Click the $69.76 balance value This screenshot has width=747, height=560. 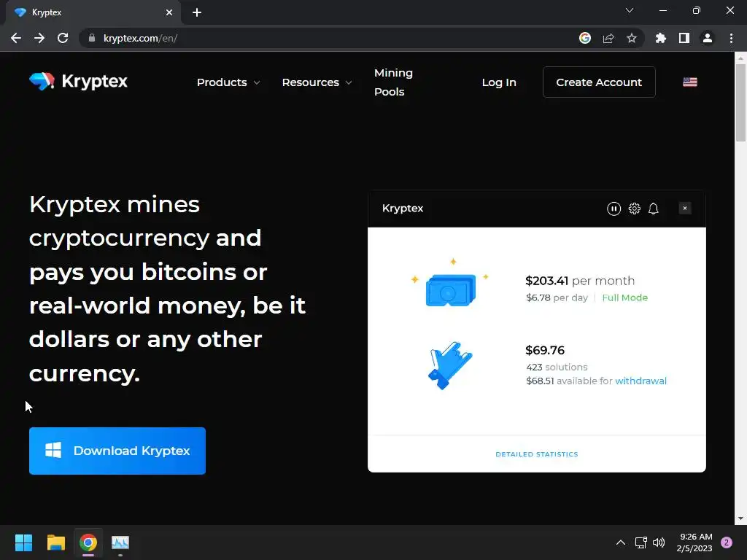pos(544,351)
